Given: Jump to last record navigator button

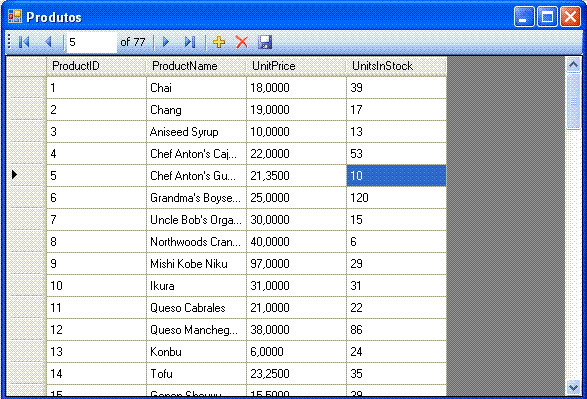Looking at the screenshot, I should coord(190,42).
